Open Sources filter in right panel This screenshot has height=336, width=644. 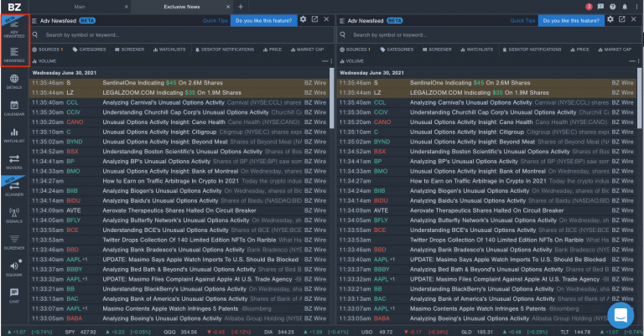point(356,49)
